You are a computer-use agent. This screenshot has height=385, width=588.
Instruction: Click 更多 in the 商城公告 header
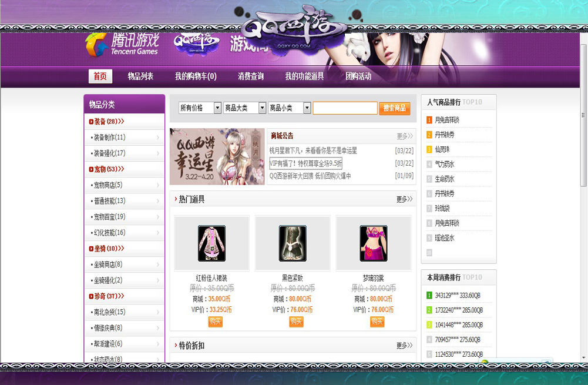tap(405, 136)
